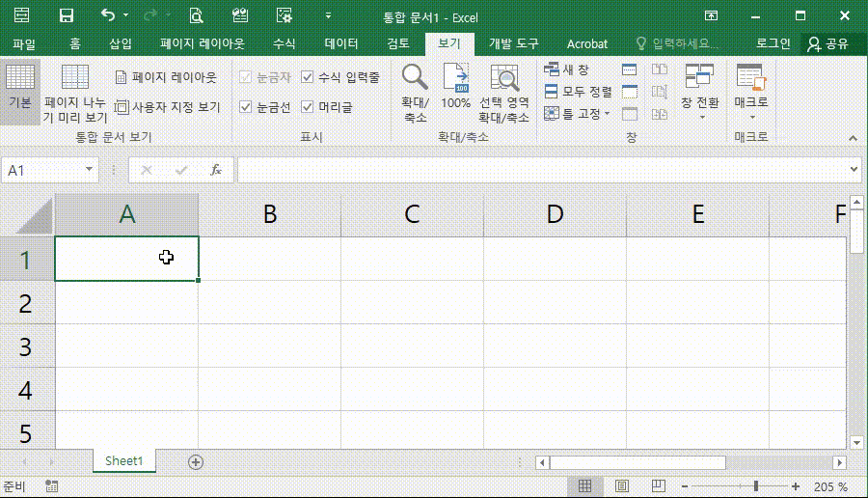868x498 pixels.
Task: Switch to Normal view in status bar
Action: tap(584, 486)
